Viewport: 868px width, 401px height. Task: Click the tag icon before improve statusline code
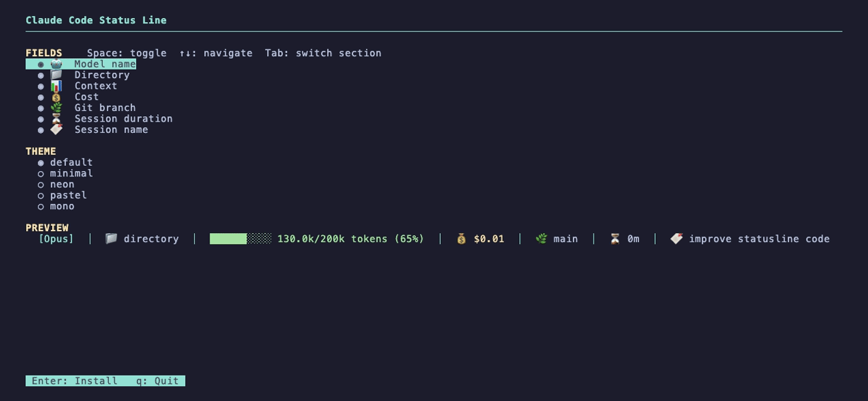(x=676, y=239)
